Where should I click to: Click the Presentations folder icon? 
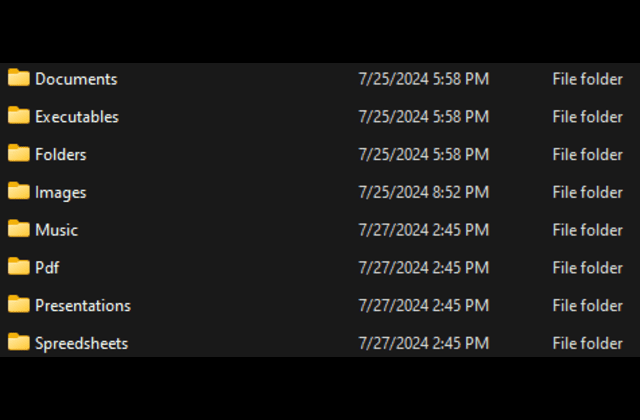pyautogui.click(x=18, y=305)
